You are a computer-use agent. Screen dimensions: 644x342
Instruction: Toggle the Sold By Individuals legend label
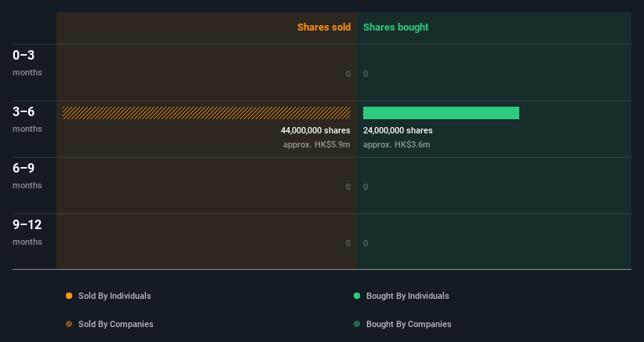point(115,296)
